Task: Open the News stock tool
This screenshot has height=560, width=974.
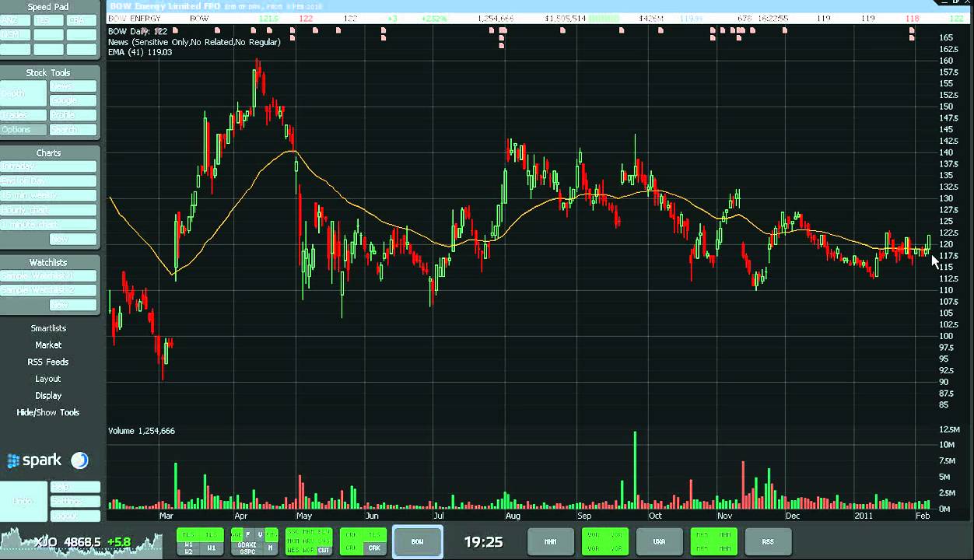Action: 73,86
